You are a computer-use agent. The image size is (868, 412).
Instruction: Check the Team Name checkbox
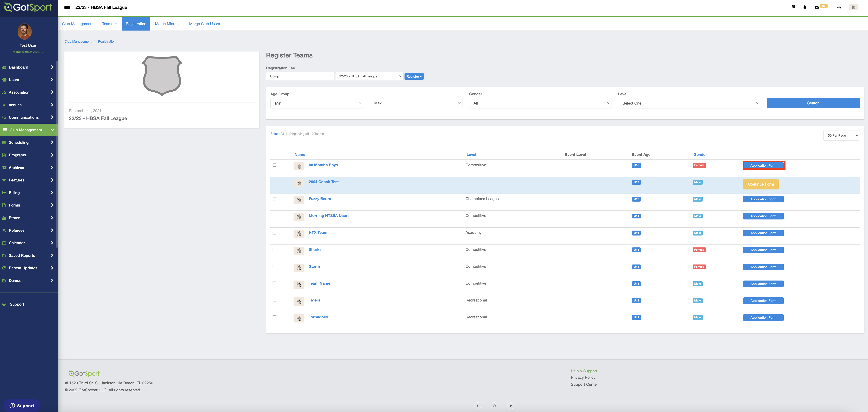point(274,283)
